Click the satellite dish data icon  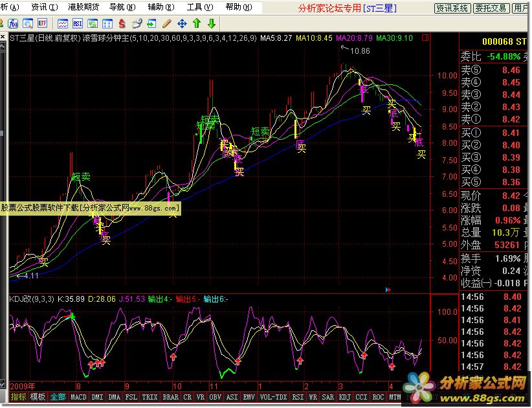click(137, 23)
